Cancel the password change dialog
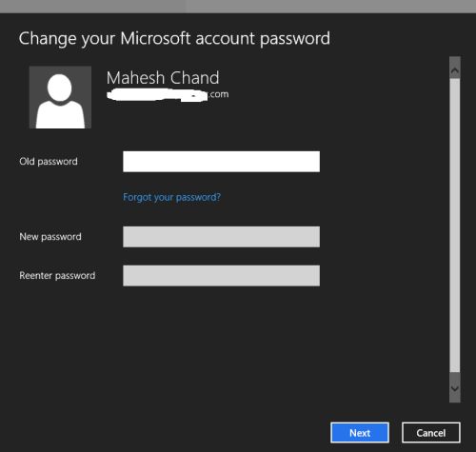Viewport: 476px width, 452px height. [431, 433]
